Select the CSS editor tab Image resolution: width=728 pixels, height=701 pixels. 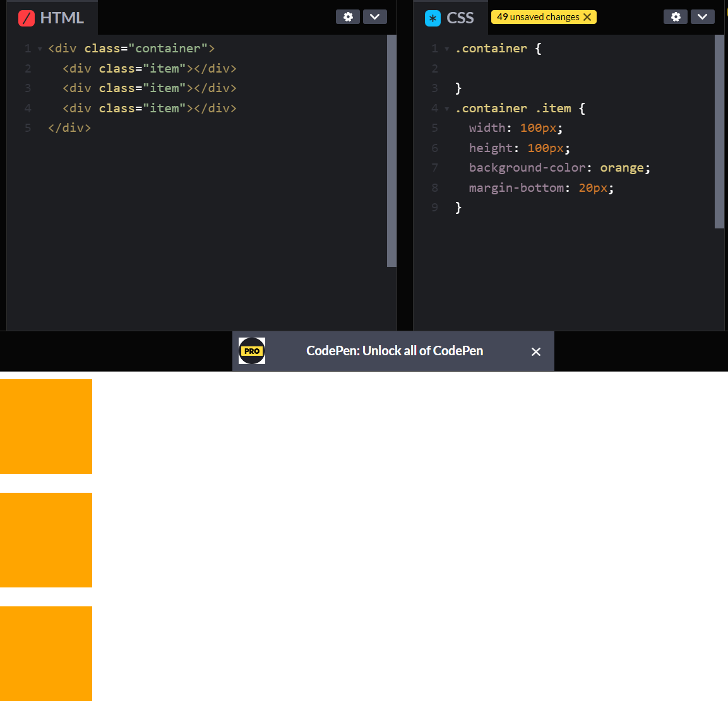tap(450, 18)
